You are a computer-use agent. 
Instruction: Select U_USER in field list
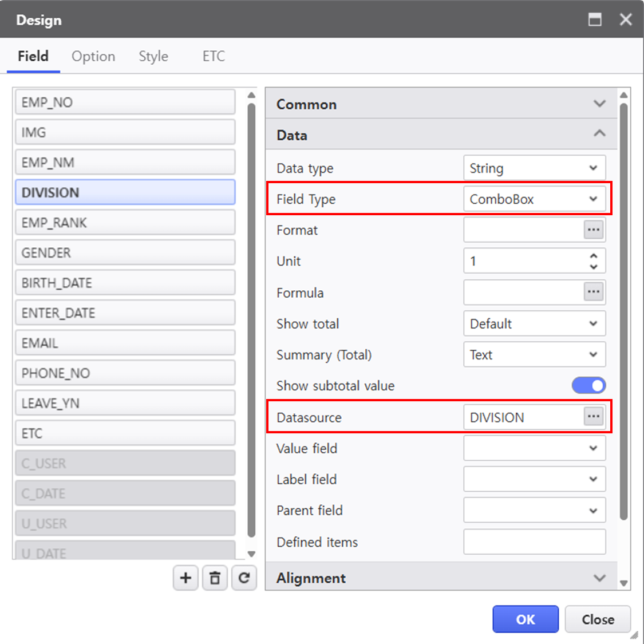point(125,523)
